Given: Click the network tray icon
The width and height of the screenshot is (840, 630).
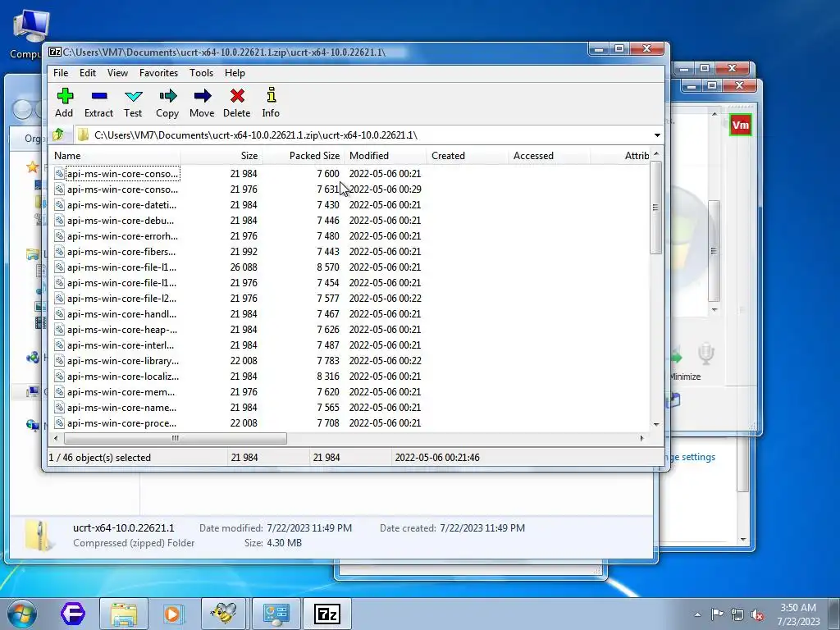Looking at the screenshot, I should tap(737, 615).
